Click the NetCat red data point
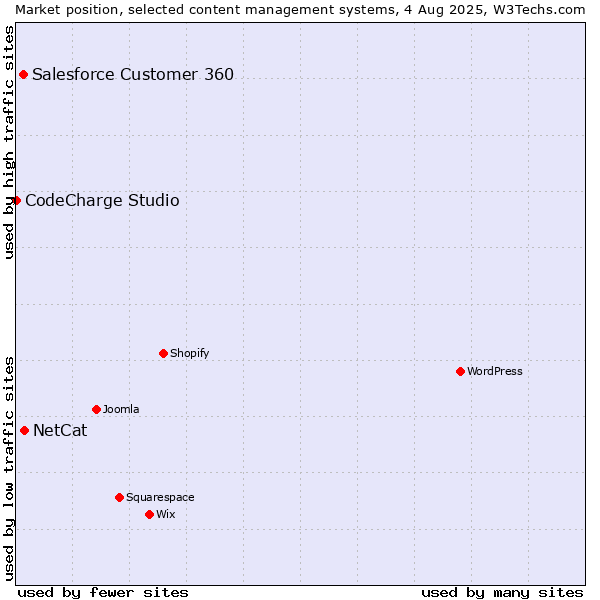The width and height of the screenshot is (600, 600). (24, 431)
